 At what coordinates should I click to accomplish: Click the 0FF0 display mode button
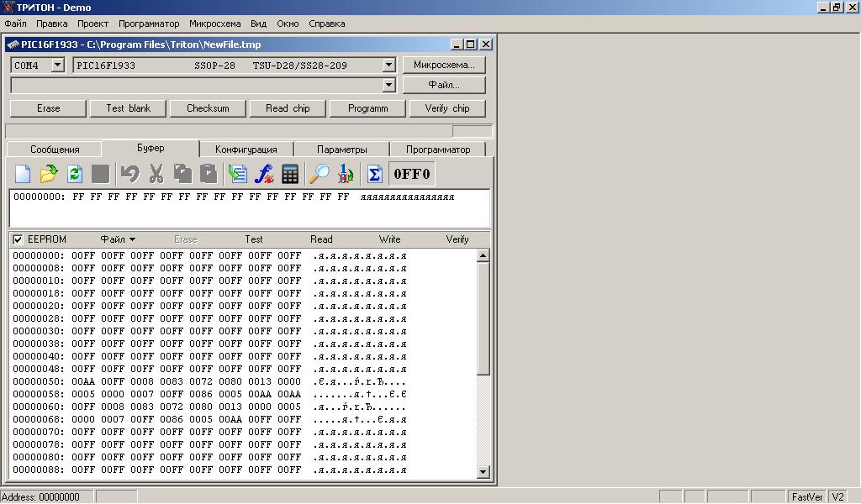pos(412,174)
